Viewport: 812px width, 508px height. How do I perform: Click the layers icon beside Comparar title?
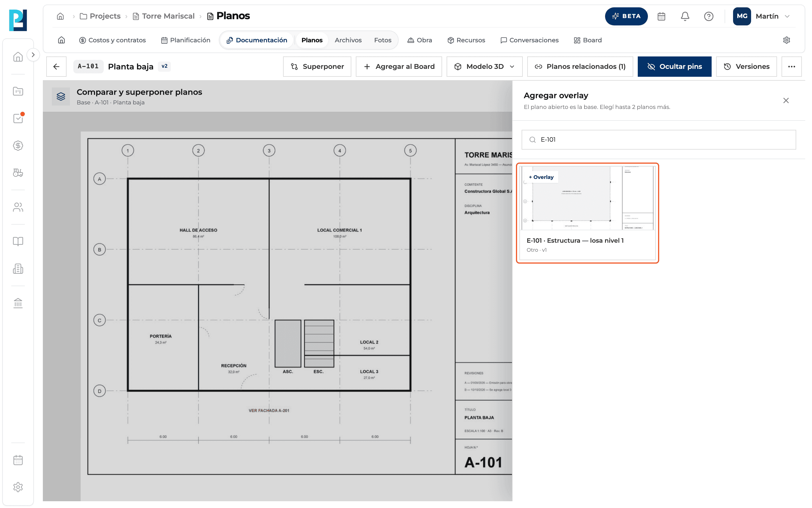61,97
